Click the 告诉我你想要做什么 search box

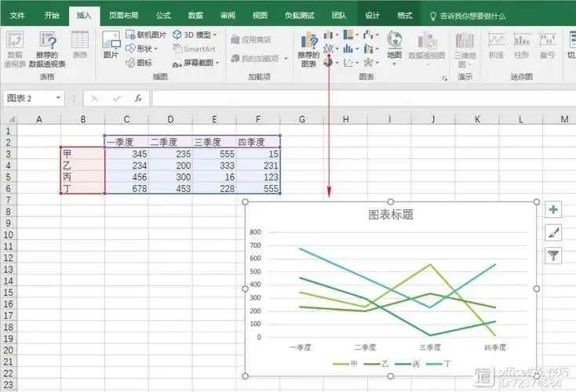pyautogui.click(x=468, y=16)
